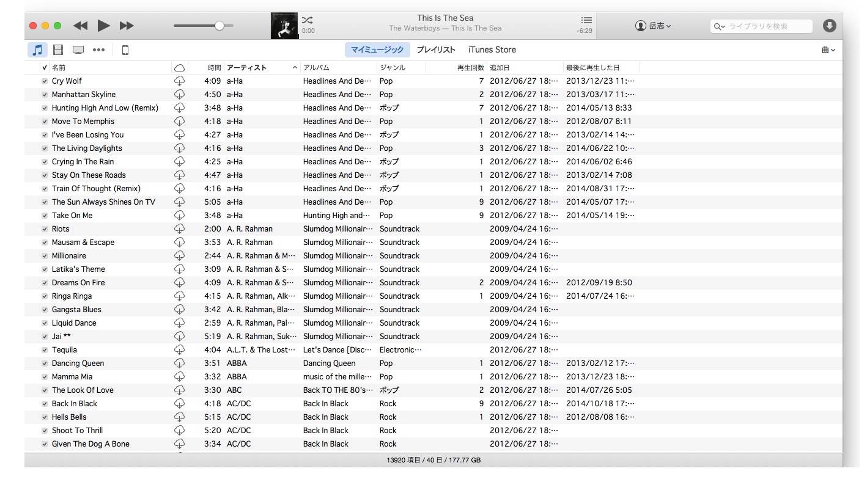Viewport: 867px width, 504px height.
Task: Open the iTunes Store tab
Action: click(x=492, y=50)
